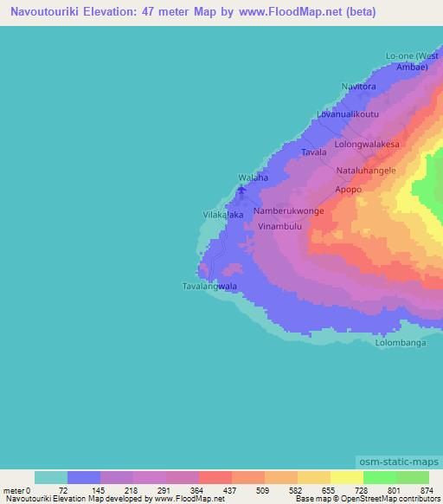
Task: Click the 801–874 meter light green swatch
Action: 413,478
